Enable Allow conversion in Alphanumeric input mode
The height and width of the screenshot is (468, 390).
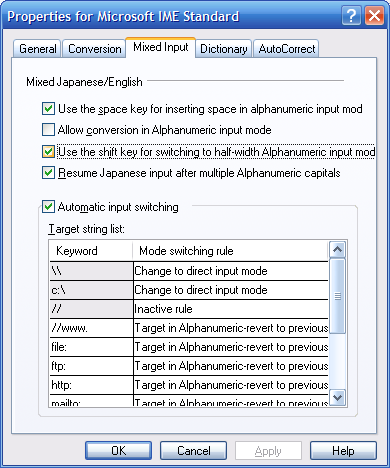coord(48,130)
